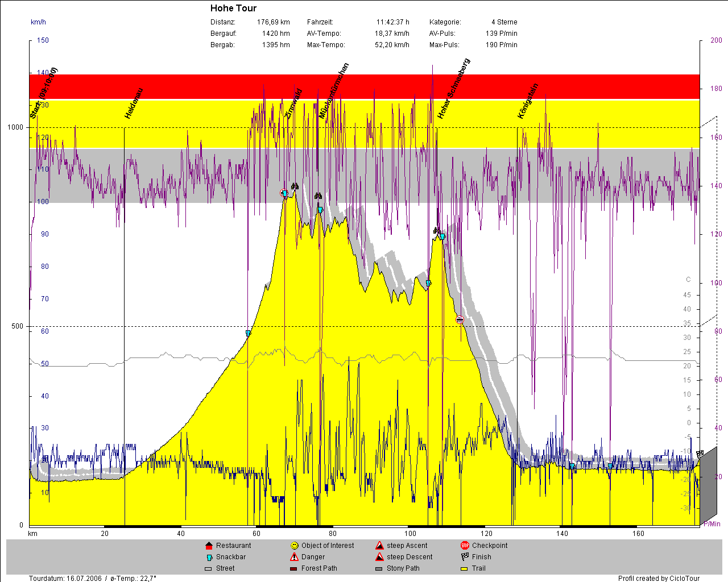Click the Street color swatch in legend

tap(208, 568)
